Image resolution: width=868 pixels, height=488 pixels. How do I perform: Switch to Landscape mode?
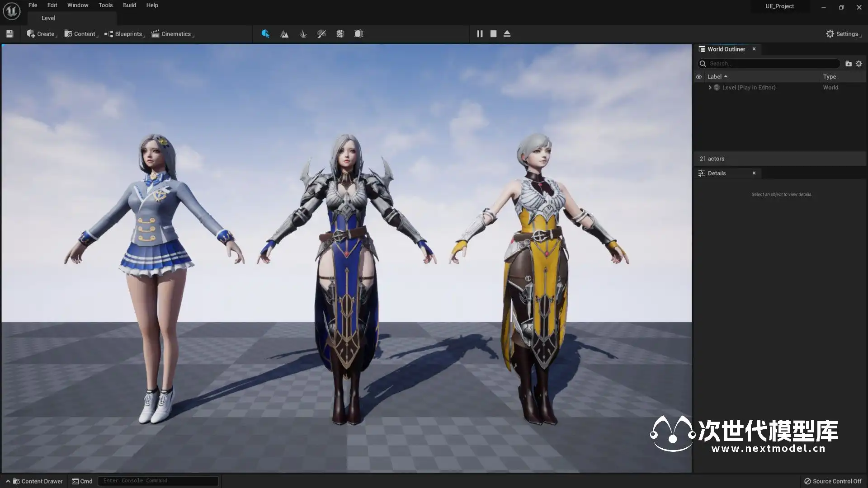[284, 34]
